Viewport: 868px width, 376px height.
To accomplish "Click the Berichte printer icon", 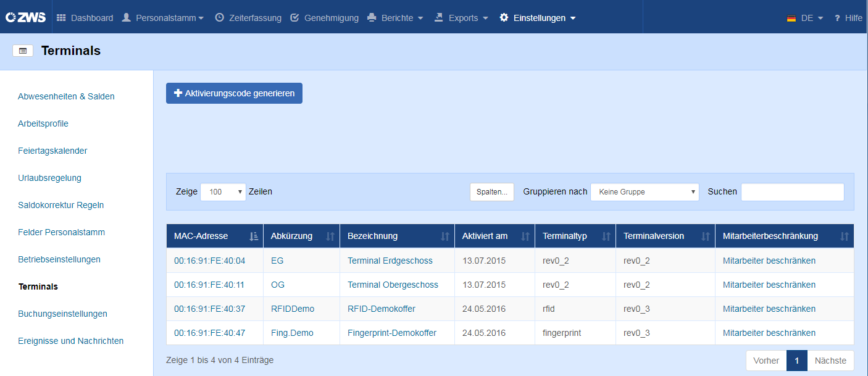I will [372, 18].
